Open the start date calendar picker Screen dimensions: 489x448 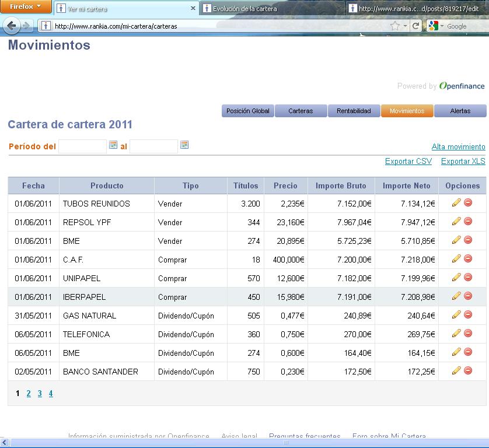113,145
